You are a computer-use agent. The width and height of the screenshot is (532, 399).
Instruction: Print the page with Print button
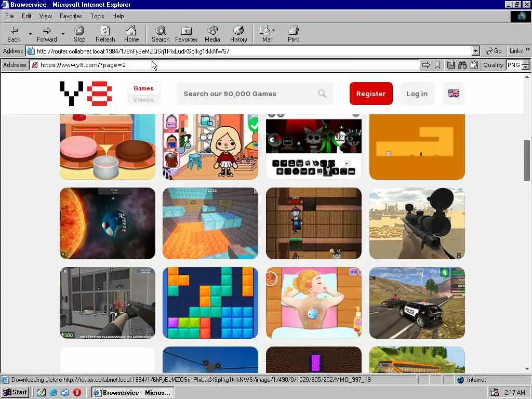coord(294,34)
